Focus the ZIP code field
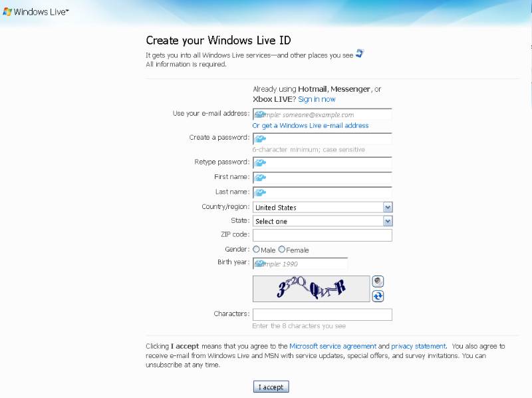 click(x=323, y=235)
